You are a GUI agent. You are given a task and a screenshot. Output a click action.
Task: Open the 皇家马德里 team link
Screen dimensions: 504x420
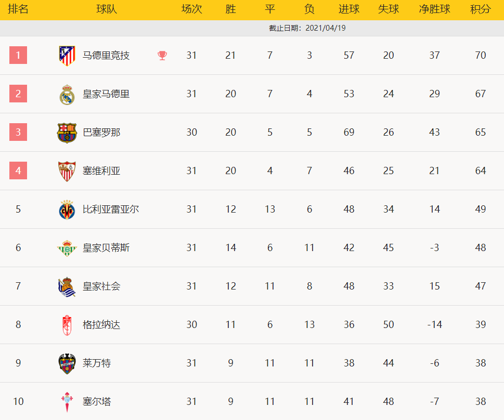point(106,94)
